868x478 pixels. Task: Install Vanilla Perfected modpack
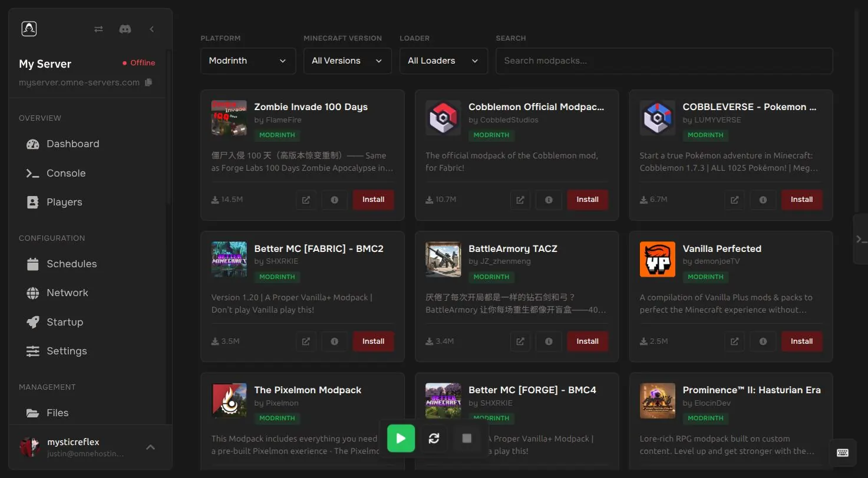(801, 341)
